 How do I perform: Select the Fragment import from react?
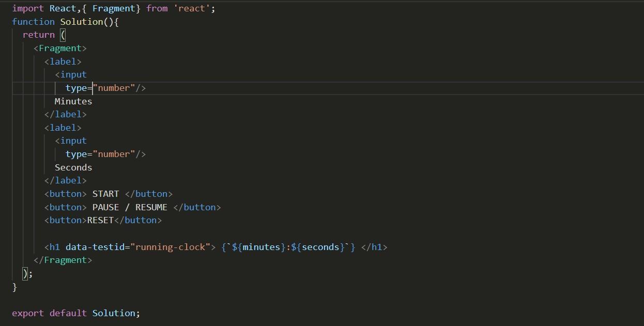[x=114, y=8]
